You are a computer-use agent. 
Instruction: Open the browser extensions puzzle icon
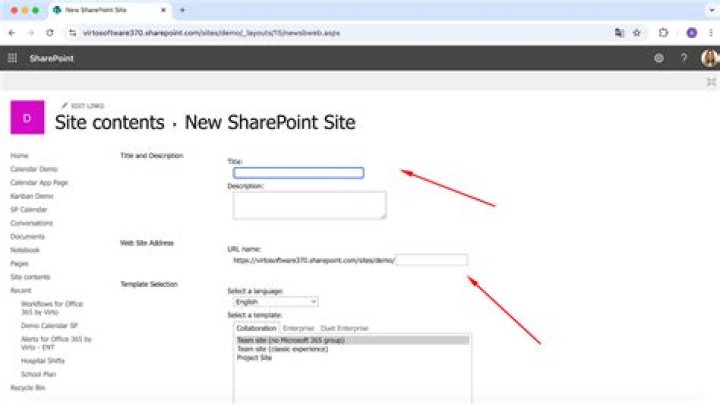pos(663,32)
